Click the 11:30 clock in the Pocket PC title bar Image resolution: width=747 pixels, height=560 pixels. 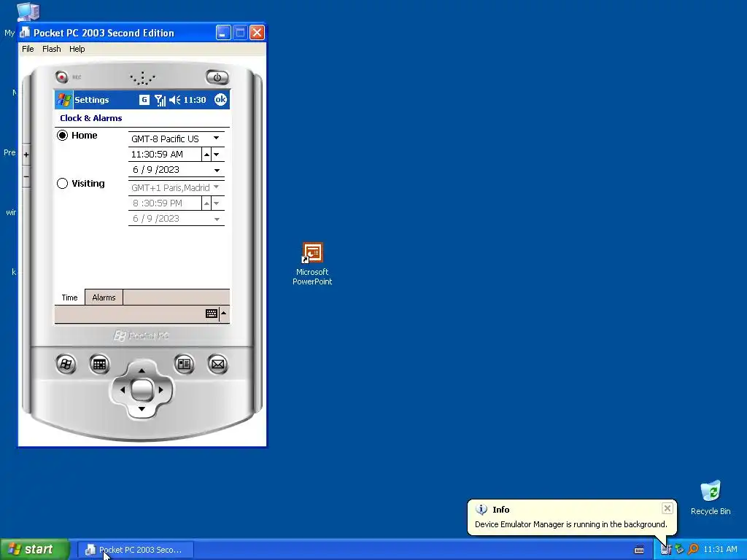tap(195, 100)
